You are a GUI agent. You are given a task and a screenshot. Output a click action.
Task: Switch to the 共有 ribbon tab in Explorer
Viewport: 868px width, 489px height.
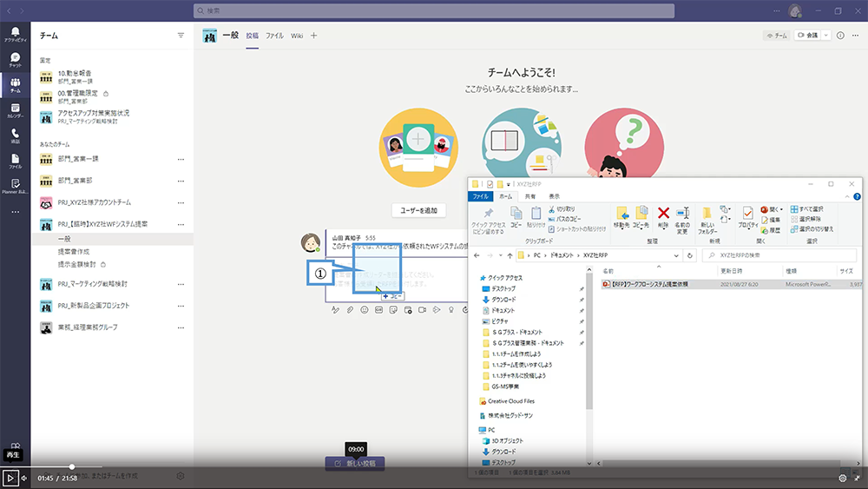(x=530, y=196)
